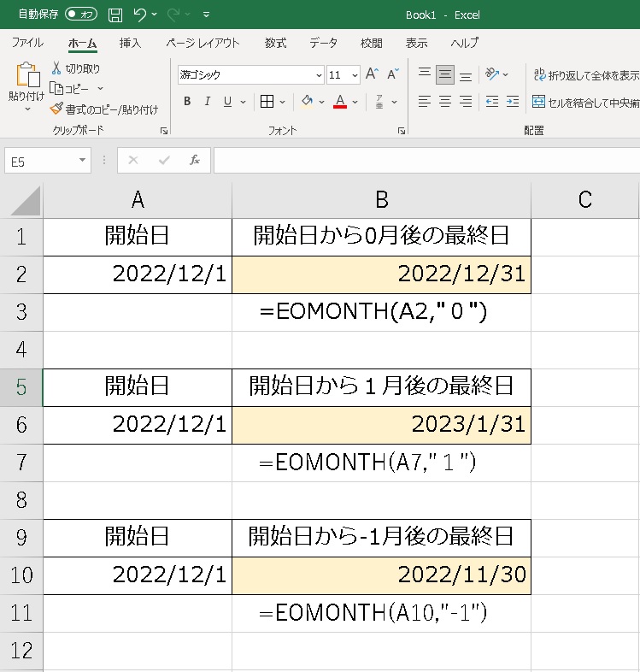640x672 pixels.
Task: Switch to the 数式 (Formulas) tab
Action: [x=275, y=43]
